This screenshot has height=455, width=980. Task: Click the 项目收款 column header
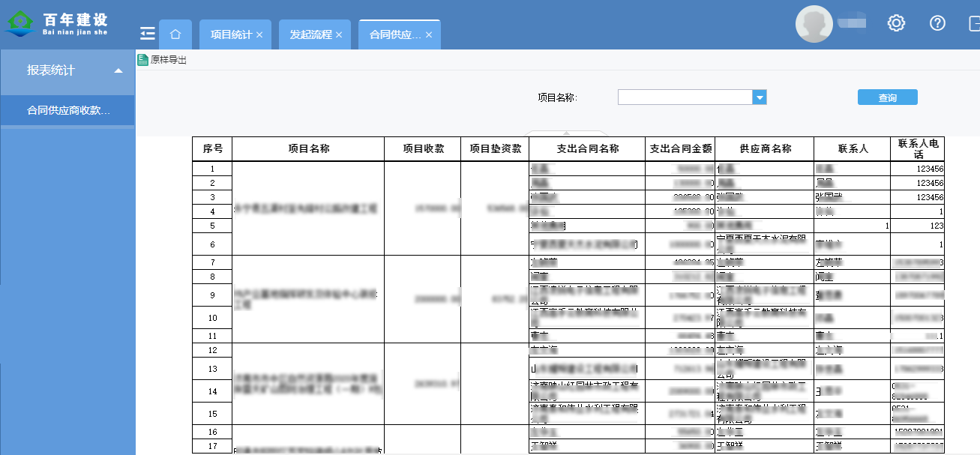[423, 148]
